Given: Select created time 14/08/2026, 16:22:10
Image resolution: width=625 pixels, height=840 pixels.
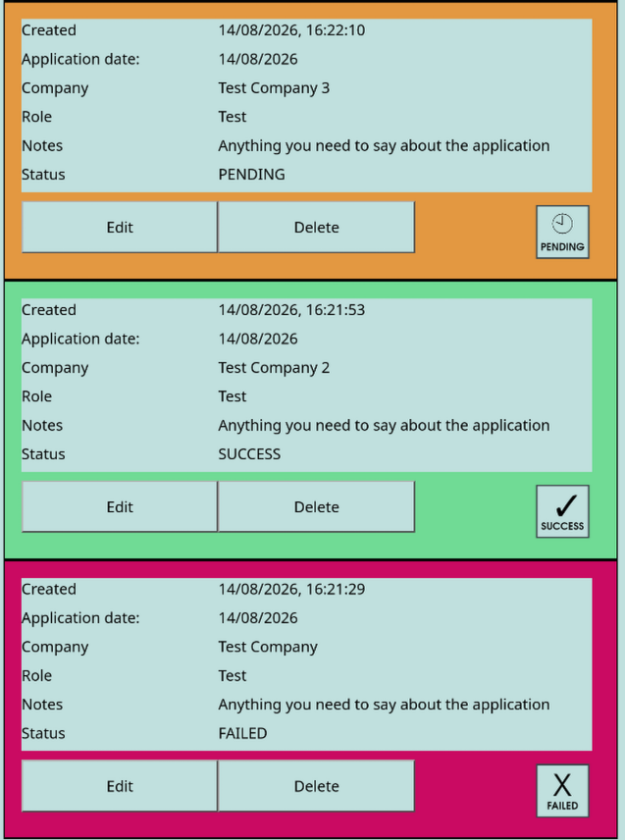Looking at the screenshot, I should click(x=291, y=30).
